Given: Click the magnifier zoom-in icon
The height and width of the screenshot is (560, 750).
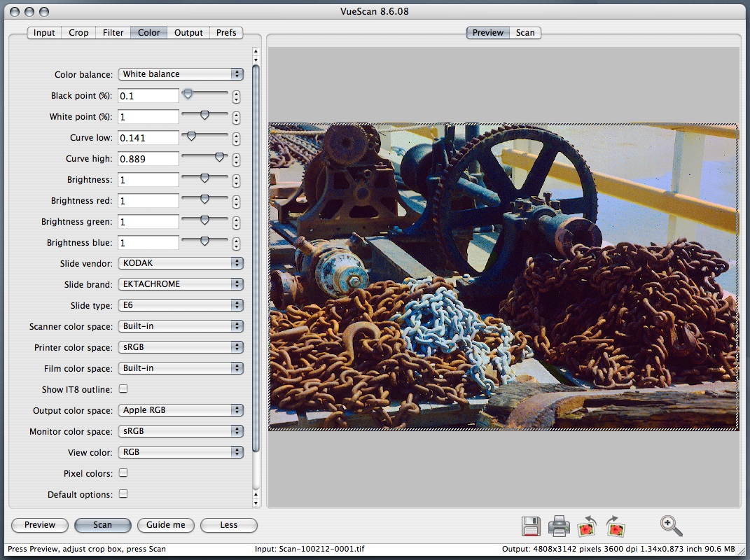Looking at the screenshot, I should pyautogui.click(x=670, y=526).
